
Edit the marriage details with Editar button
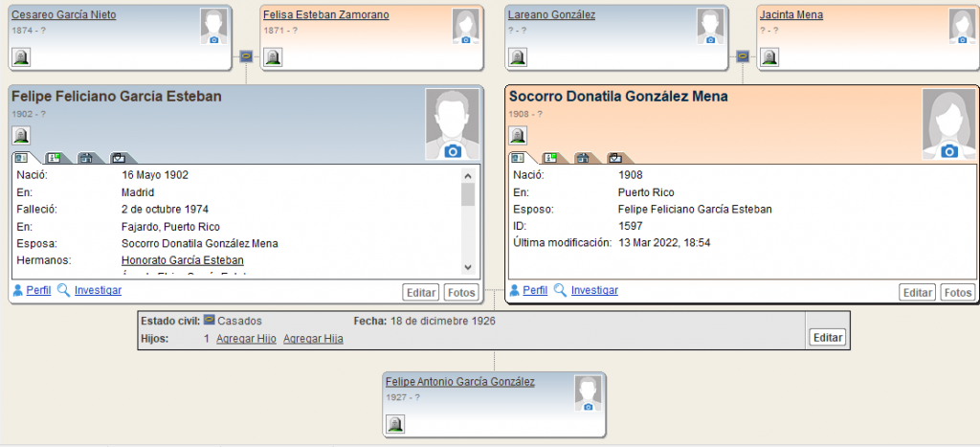tap(827, 337)
